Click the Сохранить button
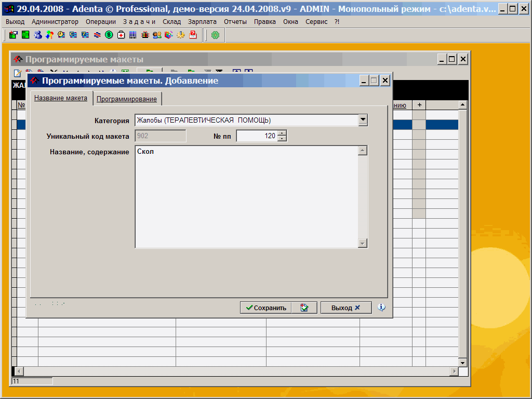 [266, 308]
